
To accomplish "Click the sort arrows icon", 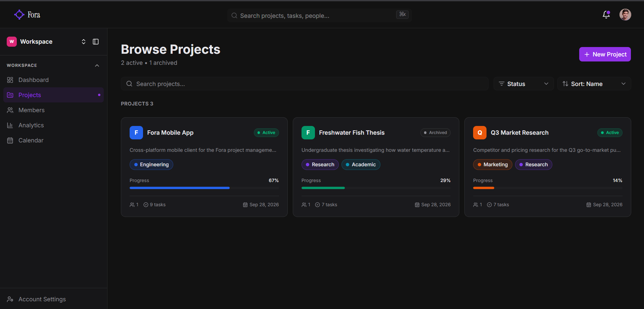I will coord(565,84).
